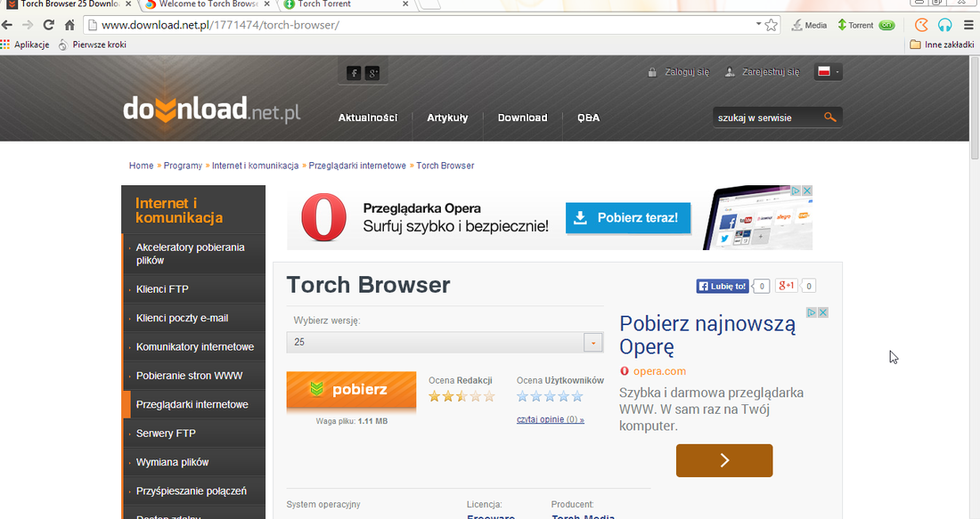Screen dimensions: 980x519
Task: Close the 'Welcome to Torch Browser' tab
Action: pyautogui.click(x=267, y=4)
